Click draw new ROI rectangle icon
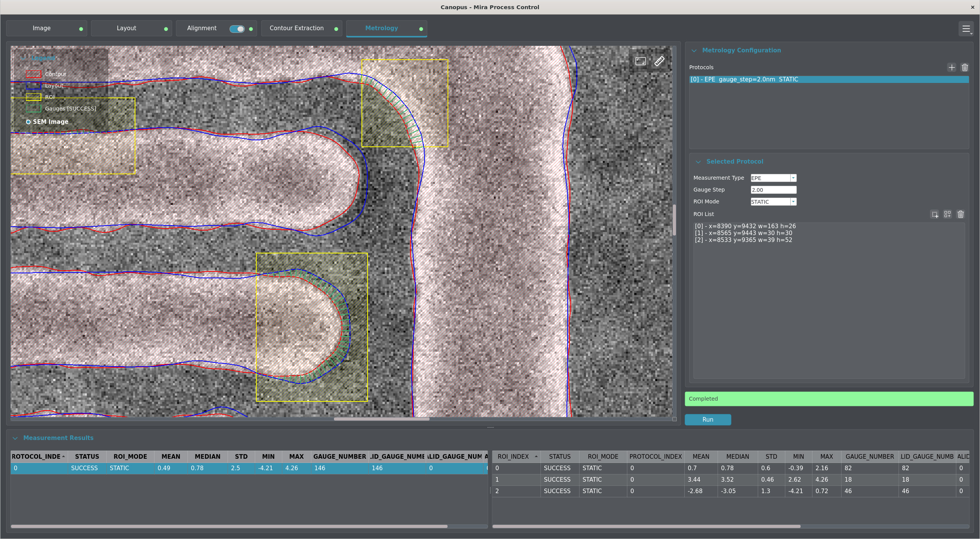This screenshot has height=539, width=980. pyautogui.click(x=935, y=214)
